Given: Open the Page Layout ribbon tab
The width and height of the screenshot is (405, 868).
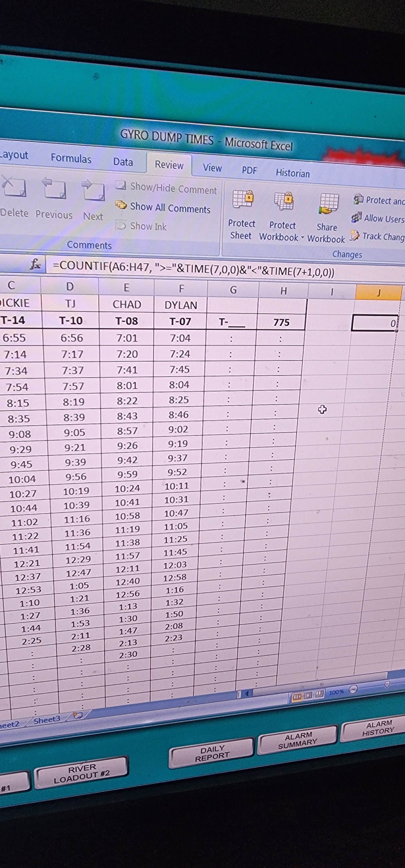Looking at the screenshot, I should pyautogui.click(x=14, y=155).
